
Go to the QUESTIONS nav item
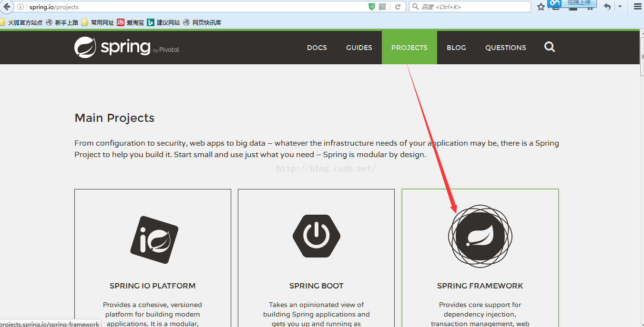(x=506, y=48)
